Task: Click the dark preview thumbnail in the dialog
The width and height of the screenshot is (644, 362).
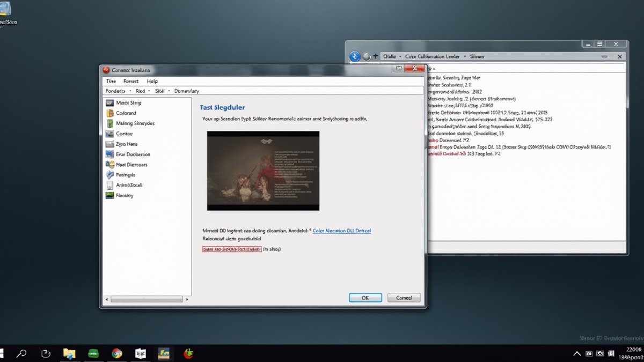Action: point(264,171)
